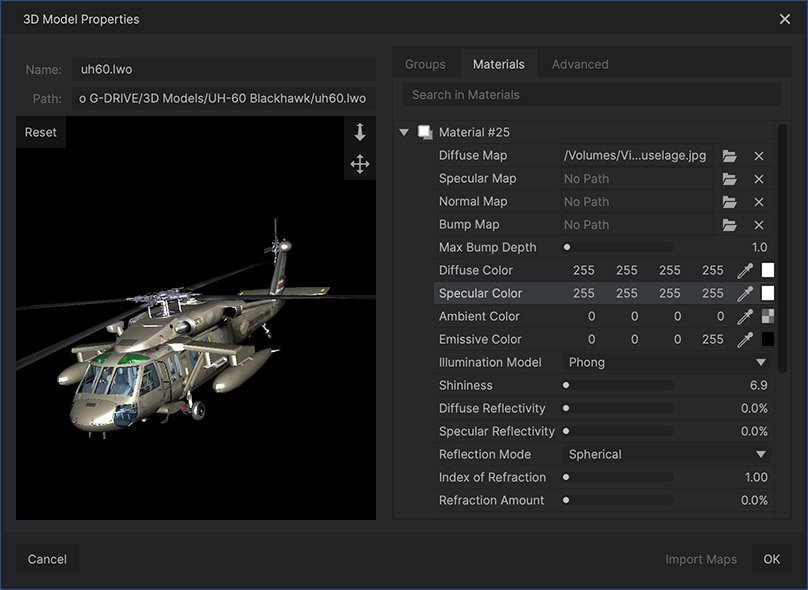This screenshot has width=808, height=590.
Task: Browse folder for Diffuse Map
Action: [x=730, y=156]
